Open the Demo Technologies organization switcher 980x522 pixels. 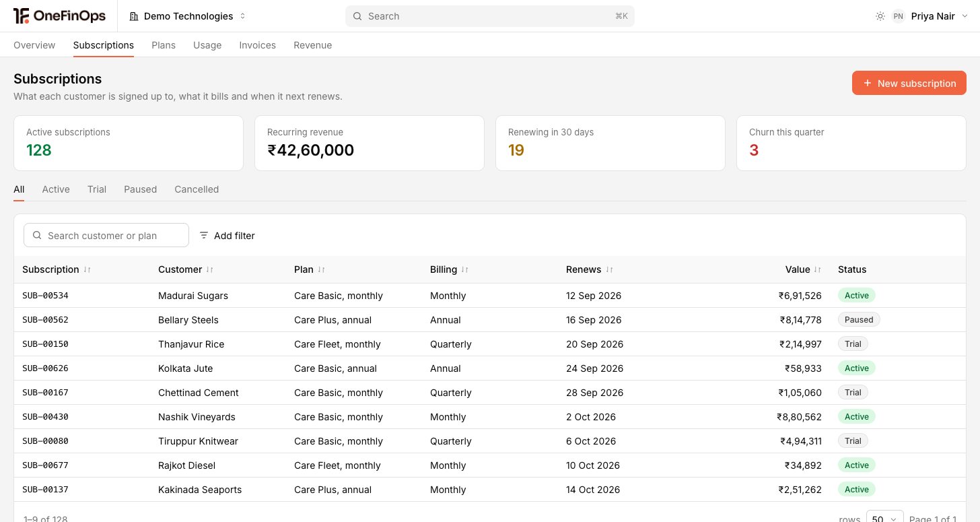pyautogui.click(x=188, y=16)
